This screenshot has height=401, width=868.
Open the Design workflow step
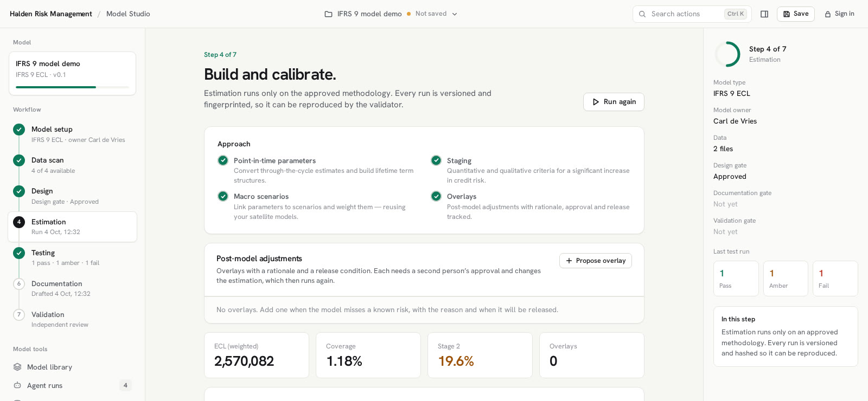point(72,196)
